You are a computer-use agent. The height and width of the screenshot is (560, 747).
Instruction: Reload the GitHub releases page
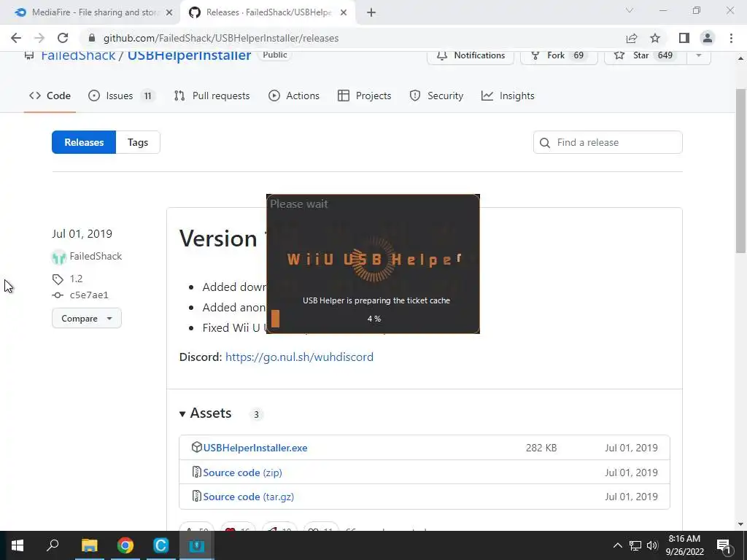pyautogui.click(x=63, y=38)
